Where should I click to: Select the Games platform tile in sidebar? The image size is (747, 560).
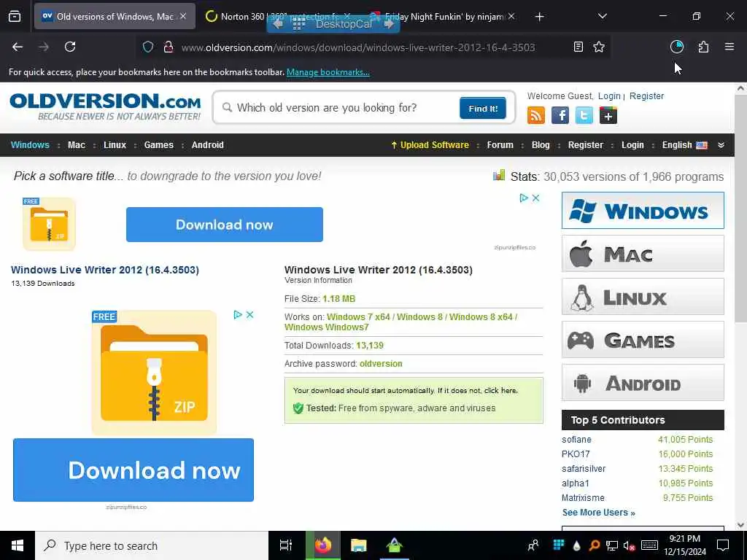(x=643, y=340)
